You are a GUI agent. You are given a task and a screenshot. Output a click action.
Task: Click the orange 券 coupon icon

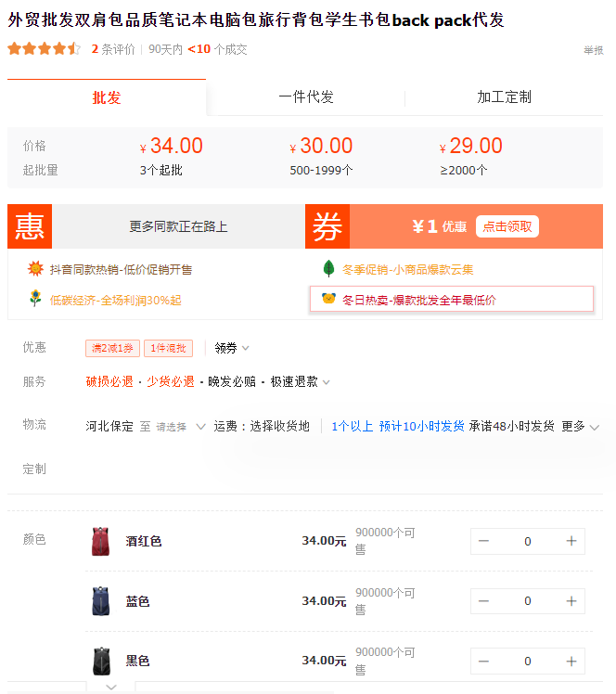coord(327,226)
